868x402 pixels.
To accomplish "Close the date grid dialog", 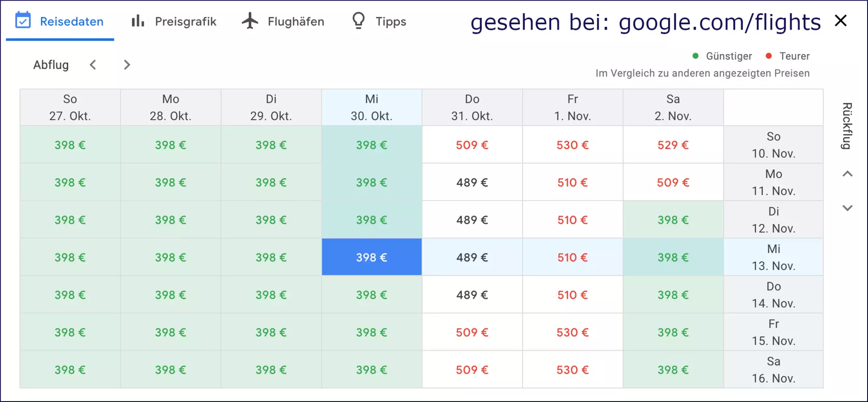I will click(841, 20).
